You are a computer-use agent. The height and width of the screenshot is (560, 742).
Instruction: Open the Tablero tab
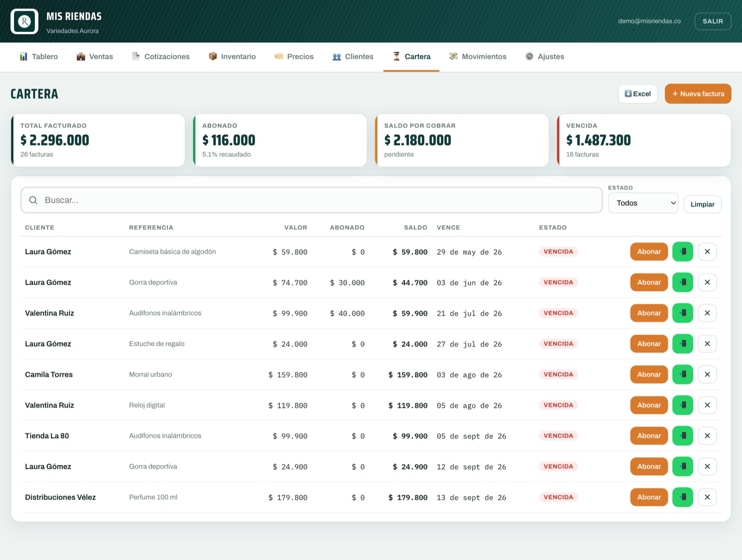tap(39, 57)
